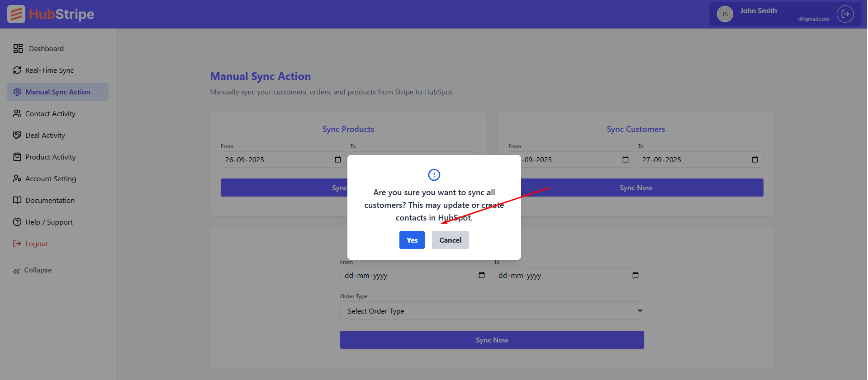Image resolution: width=868 pixels, height=380 pixels.
Task: Click the red Logout icon in sidebar
Action: coord(17,244)
